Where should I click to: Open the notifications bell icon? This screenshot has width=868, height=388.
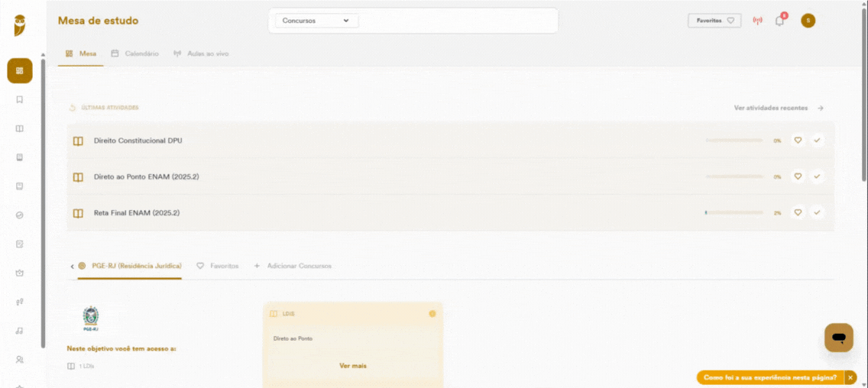tap(779, 21)
